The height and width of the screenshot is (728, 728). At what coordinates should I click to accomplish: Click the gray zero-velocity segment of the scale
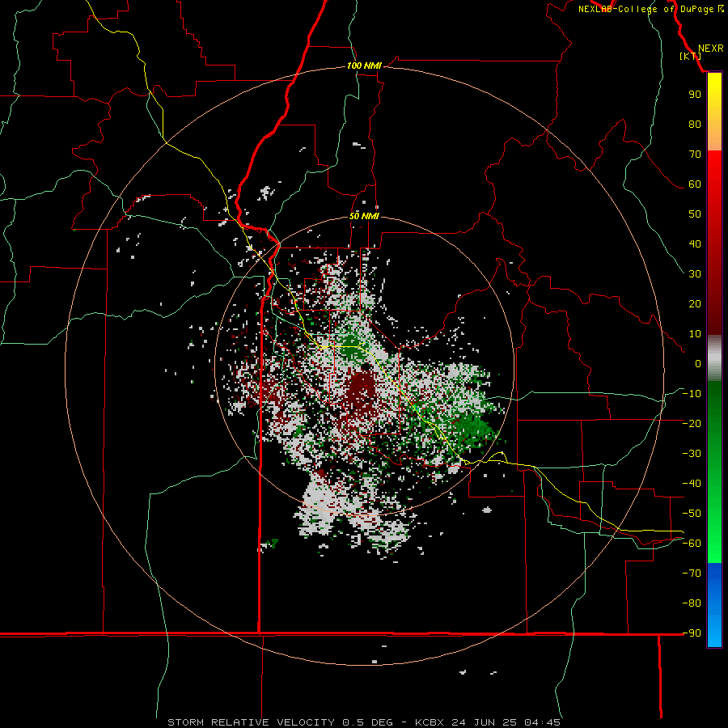pyautogui.click(x=714, y=358)
